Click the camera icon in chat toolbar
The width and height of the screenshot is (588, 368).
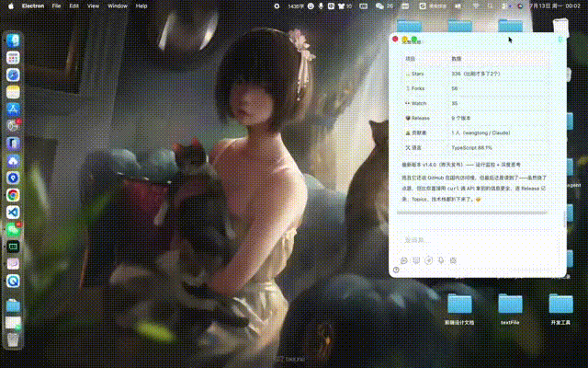click(x=453, y=260)
